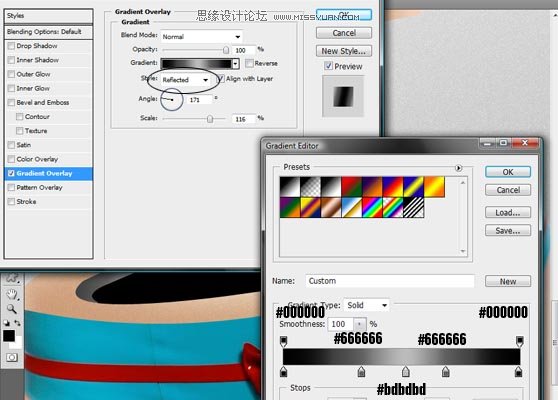Click the Angle dial control

[172, 100]
